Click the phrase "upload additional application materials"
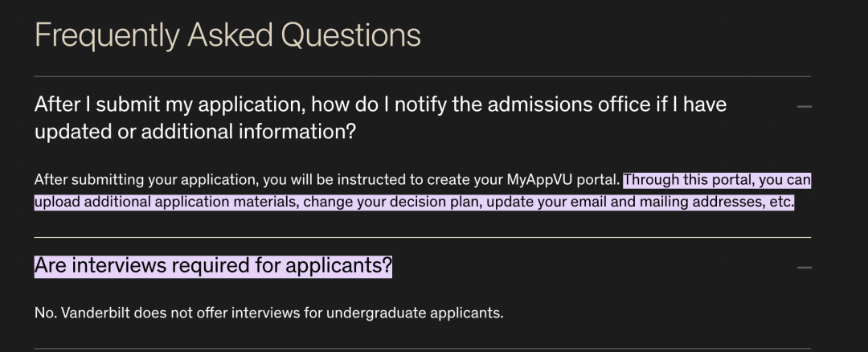This screenshot has width=868, height=352. pos(166,202)
